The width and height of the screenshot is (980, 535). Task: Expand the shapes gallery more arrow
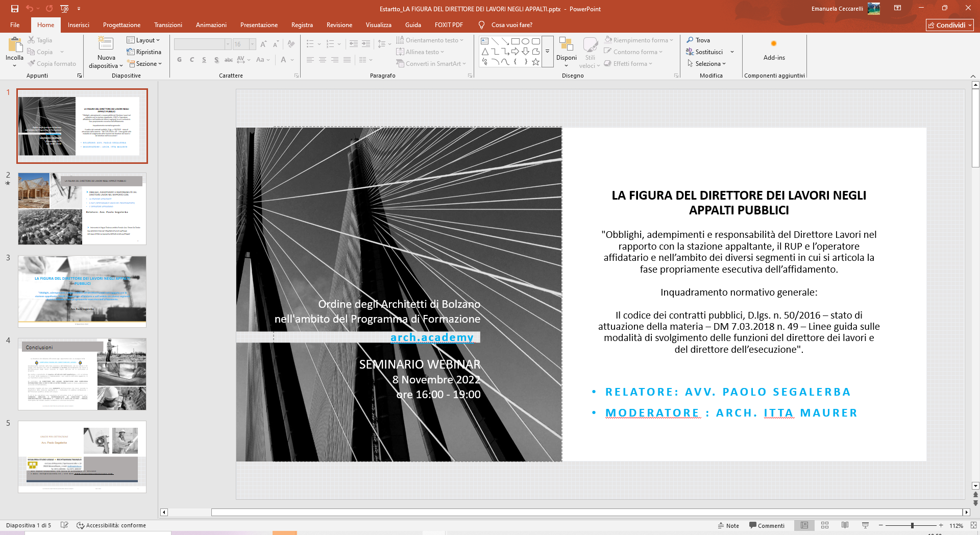[547, 51]
